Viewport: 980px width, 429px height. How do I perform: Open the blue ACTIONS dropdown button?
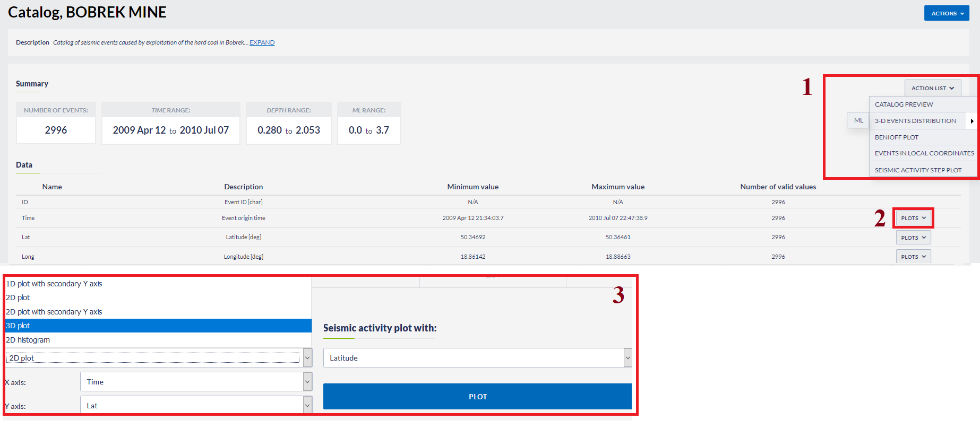click(x=946, y=13)
